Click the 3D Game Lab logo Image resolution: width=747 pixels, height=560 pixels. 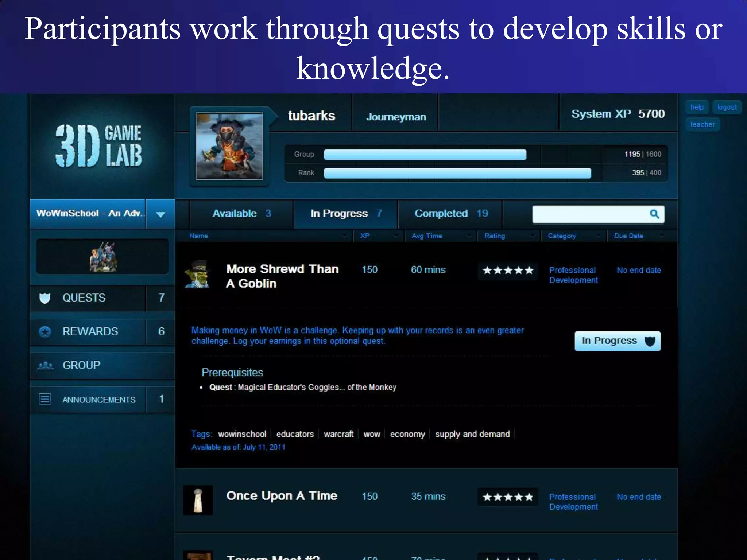(x=98, y=146)
